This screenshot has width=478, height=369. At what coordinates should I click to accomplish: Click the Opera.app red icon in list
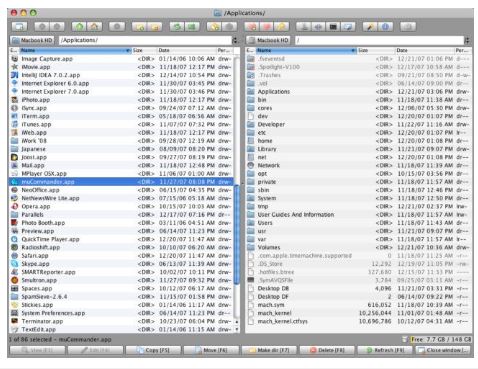(x=15, y=206)
